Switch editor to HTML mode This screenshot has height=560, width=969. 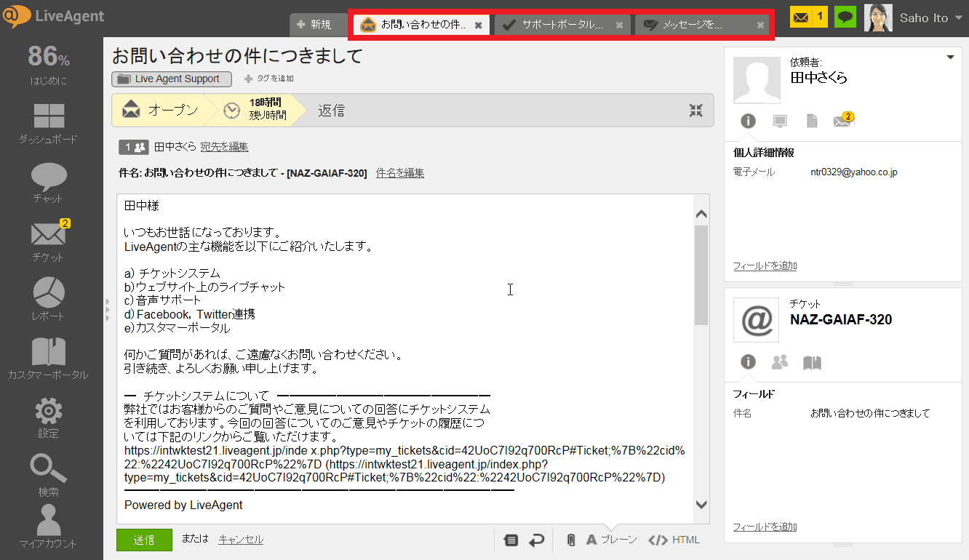(x=674, y=540)
